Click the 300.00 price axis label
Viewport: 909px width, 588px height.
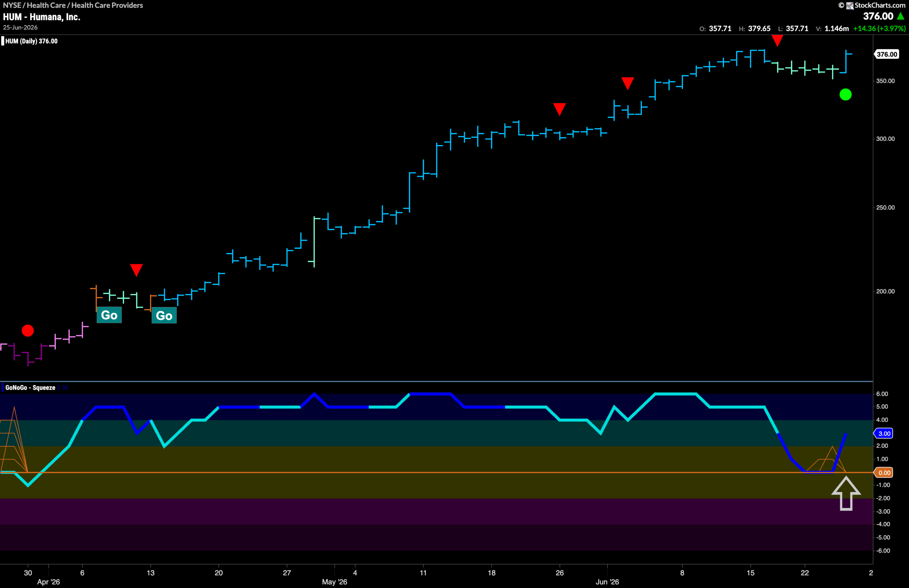point(885,139)
